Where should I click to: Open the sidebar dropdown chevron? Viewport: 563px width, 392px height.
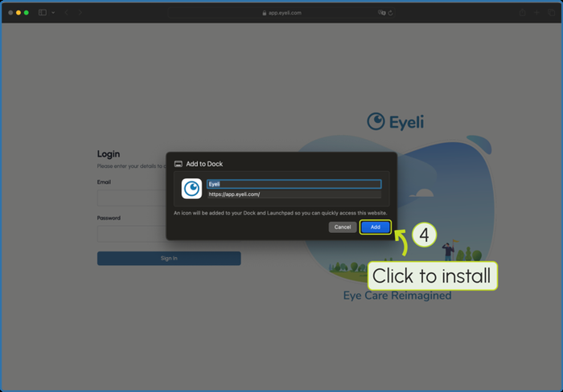pos(53,13)
